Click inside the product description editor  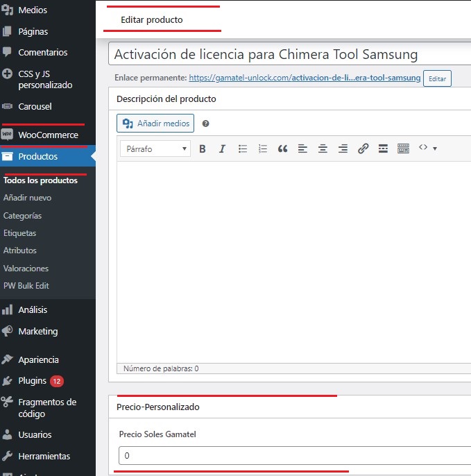(294, 262)
